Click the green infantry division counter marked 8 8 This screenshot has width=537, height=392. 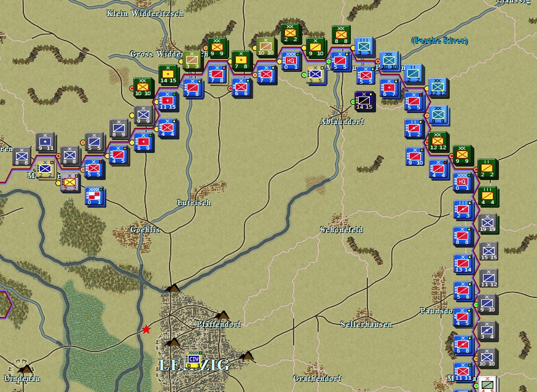tap(341, 35)
